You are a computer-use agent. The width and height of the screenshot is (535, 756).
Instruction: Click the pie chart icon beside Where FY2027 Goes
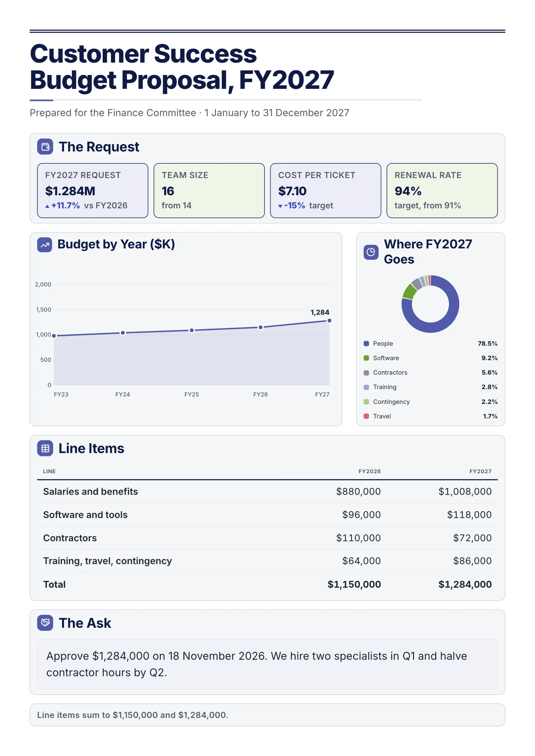(371, 252)
